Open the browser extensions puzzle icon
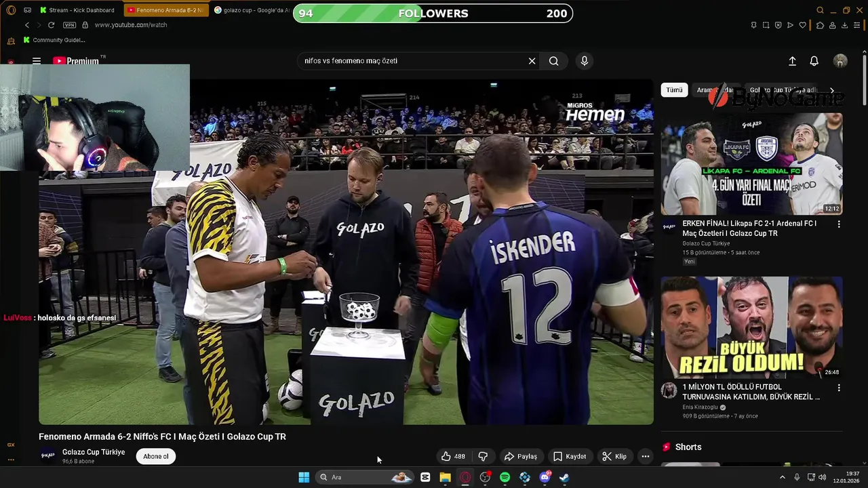Viewport: 868px width, 488px height. [x=820, y=25]
